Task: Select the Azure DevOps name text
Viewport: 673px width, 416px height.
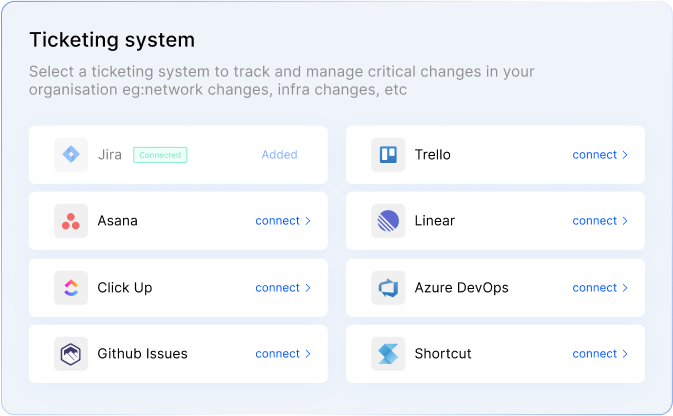Action: [462, 288]
